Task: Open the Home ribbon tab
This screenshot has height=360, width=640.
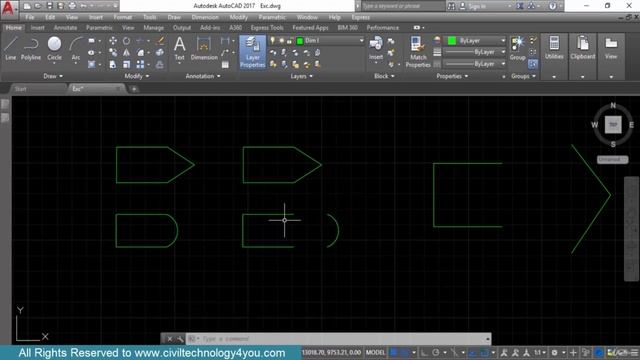Action: pyautogui.click(x=14, y=28)
